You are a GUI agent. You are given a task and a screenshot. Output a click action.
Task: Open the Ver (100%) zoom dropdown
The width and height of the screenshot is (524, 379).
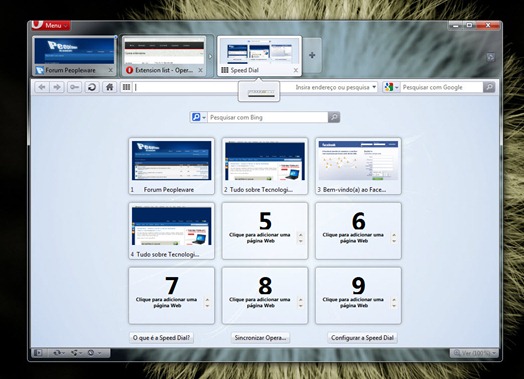click(x=474, y=353)
